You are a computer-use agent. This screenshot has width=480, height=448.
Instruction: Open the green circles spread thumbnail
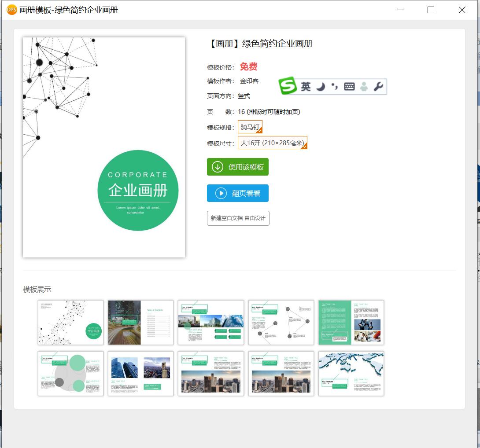coord(71,373)
